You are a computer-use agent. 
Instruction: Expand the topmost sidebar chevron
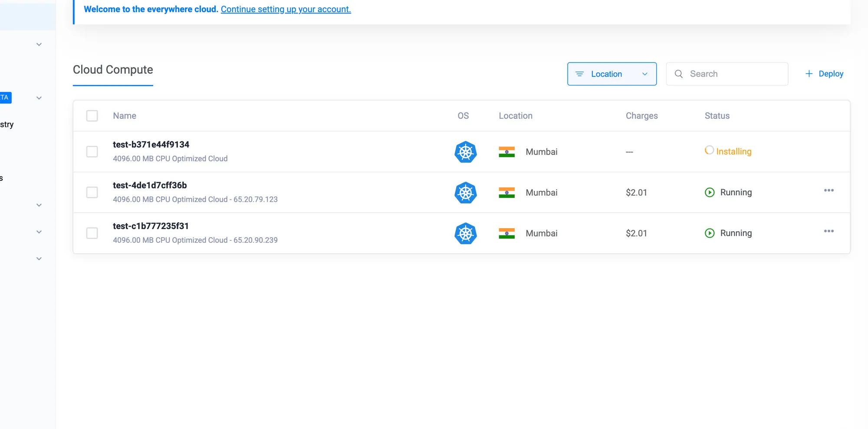click(39, 45)
